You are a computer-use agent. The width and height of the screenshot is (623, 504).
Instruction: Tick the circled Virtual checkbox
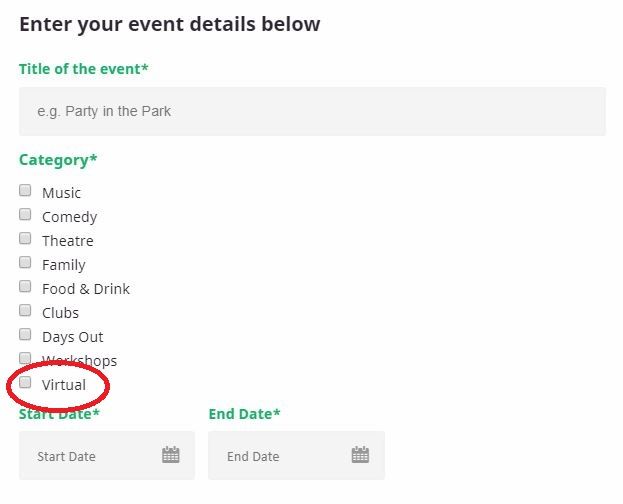click(25, 382)
